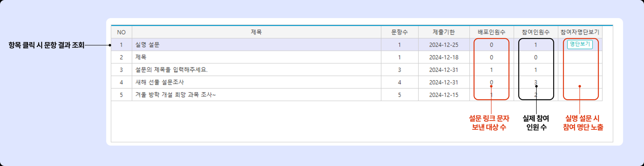Click the 참여자명단보기 column header

click(x=580, y=32)
